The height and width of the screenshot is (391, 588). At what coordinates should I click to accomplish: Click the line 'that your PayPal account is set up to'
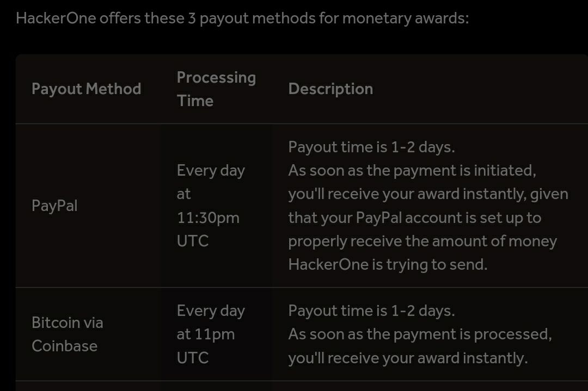pyautogui.click(x=415, y=218)
